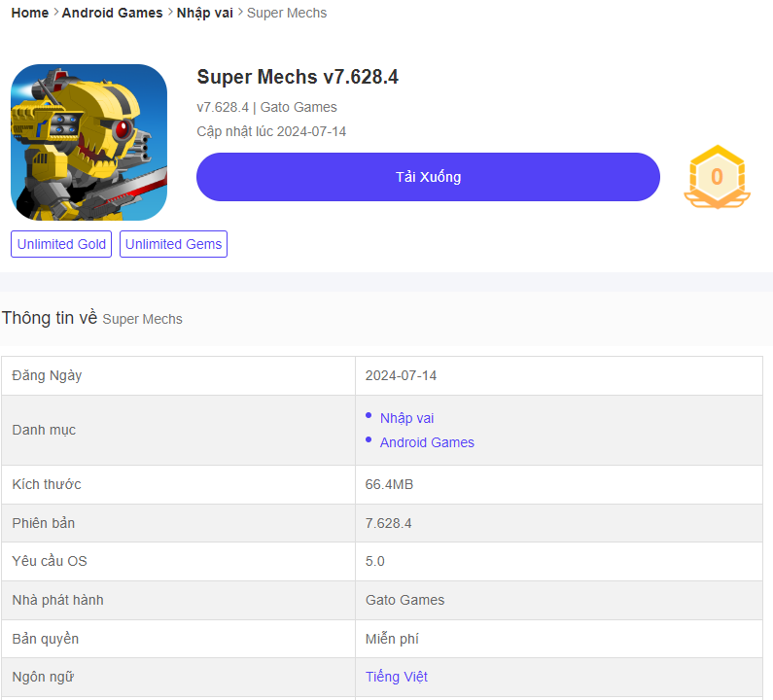The height and width of the screenshot is (700, 773).
Task: Click the gold badge rating icon
Action: point(717,177)
